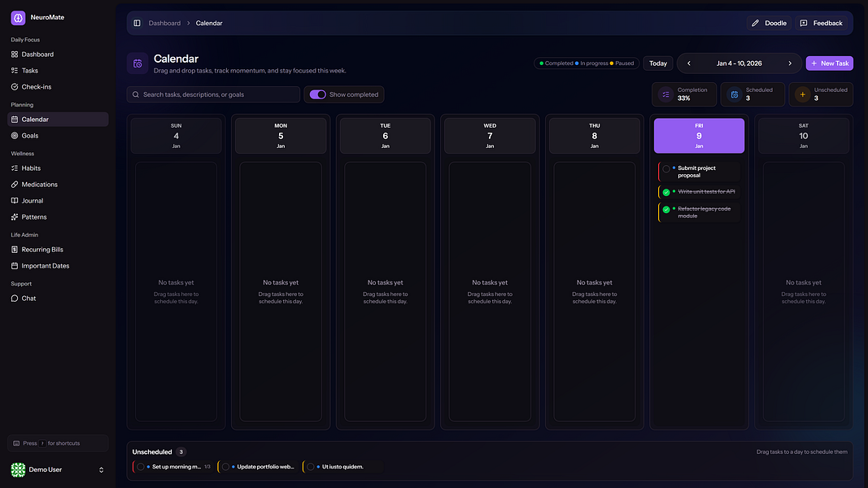
Task: Click the keyboard shortcuts icon in sidebar
Action: (x=16, y=443)
